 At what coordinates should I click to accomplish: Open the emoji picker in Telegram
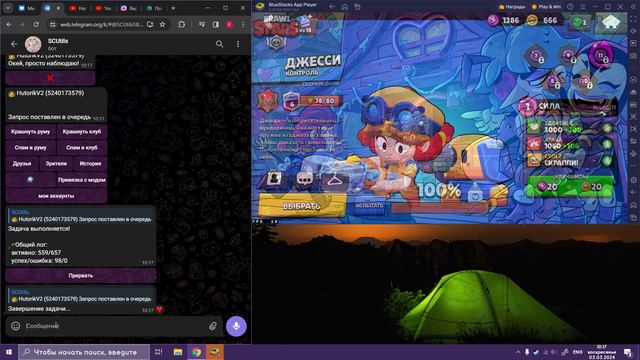[16, 326]
